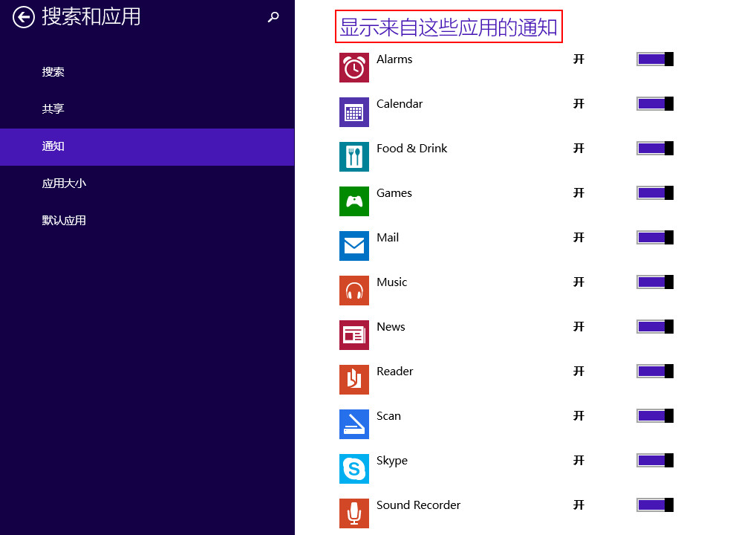
Task: Click the 搜索和应用 page title
Action: [91, 17]
